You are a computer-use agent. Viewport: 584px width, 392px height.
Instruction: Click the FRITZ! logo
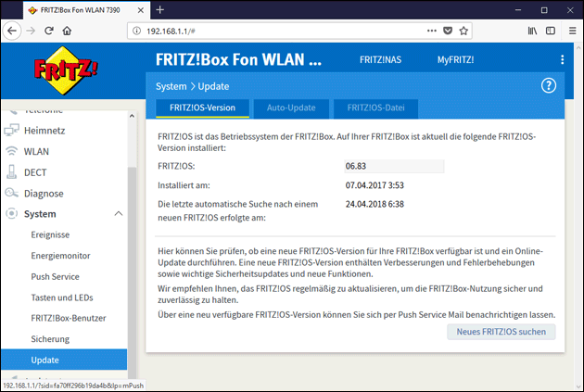click(66, 70)
